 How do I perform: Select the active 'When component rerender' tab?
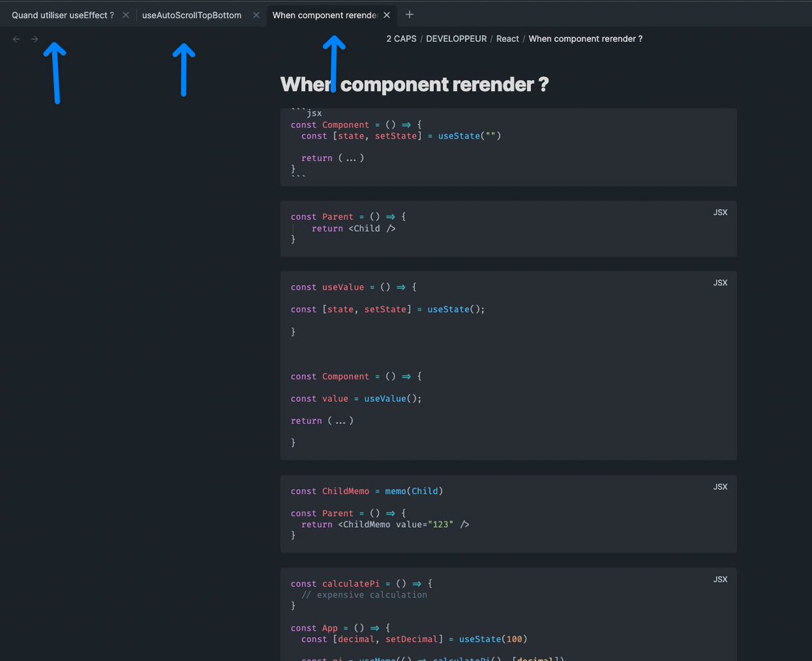[325, 14]
